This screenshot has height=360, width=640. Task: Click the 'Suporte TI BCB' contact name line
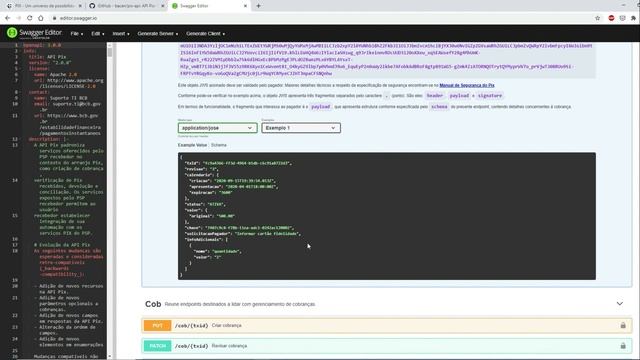point(60,98)
